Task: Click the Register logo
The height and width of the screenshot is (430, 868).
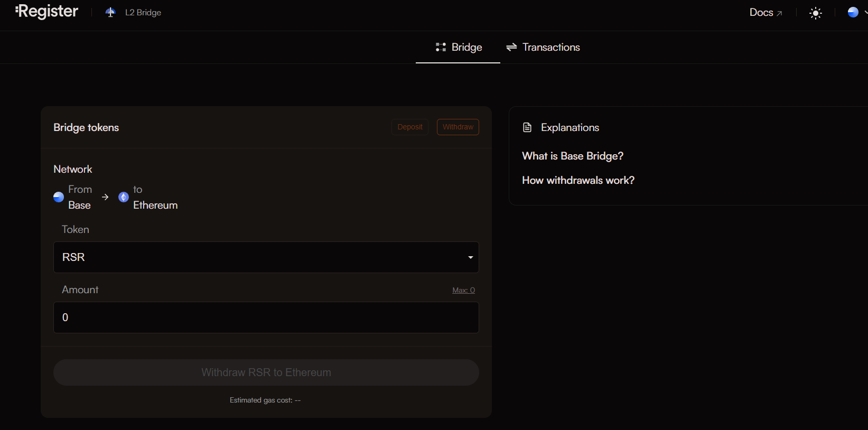Action: tap(47, 12)
